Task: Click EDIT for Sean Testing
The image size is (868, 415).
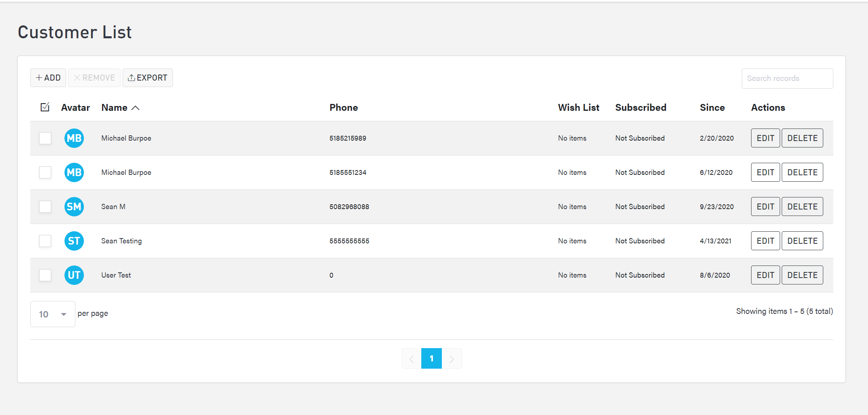Action: coord(765,241)
